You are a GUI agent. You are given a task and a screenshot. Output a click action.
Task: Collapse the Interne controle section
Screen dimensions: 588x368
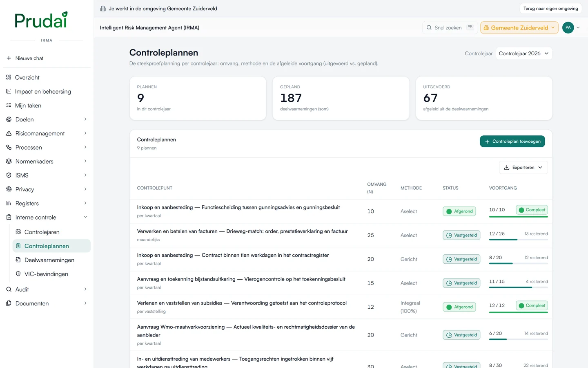pos(85,217)
